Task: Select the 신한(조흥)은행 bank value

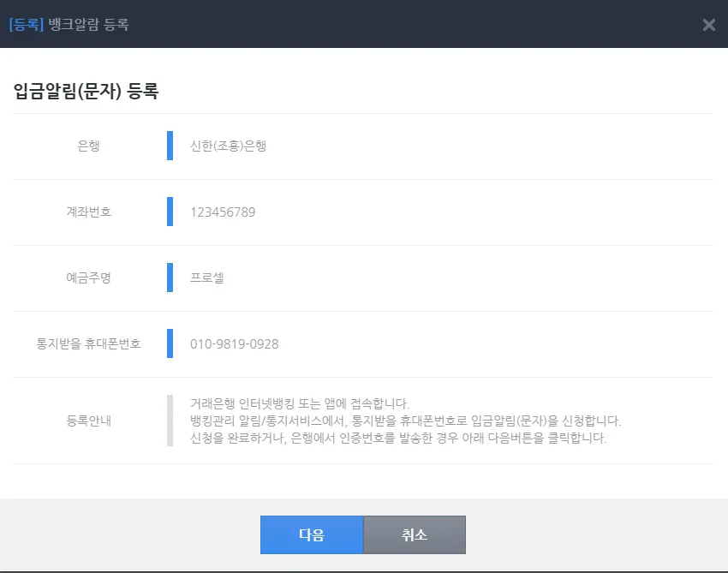Action: (229, 146)
